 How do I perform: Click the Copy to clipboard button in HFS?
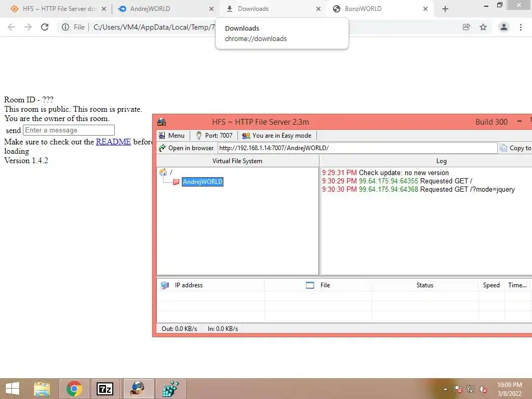[515, 148]
